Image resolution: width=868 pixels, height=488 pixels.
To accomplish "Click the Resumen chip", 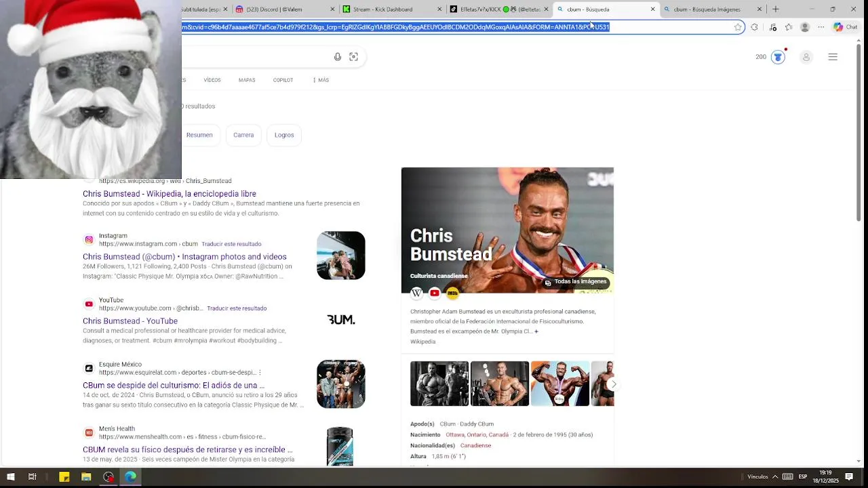I will pyautogui.click(x=199, y=135).
